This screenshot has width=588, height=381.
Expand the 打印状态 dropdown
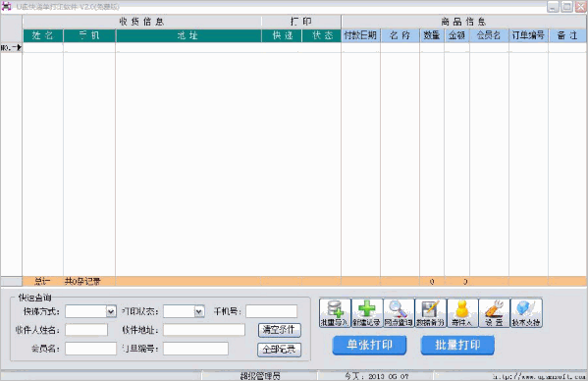point(199,311)
